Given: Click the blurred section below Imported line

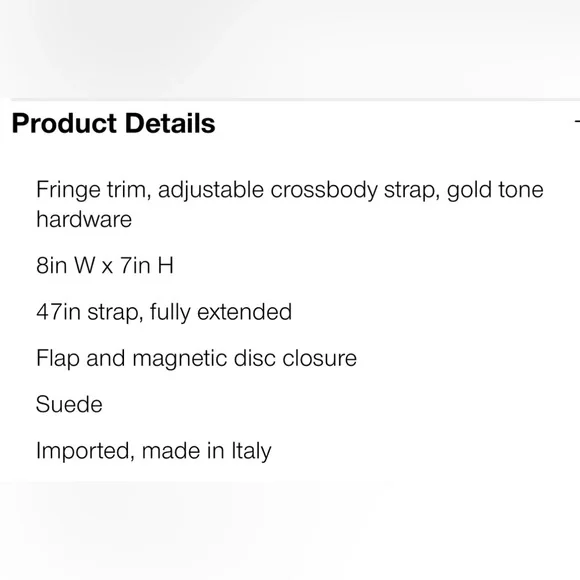Looking at the screenshot, I should click(290, 530).
